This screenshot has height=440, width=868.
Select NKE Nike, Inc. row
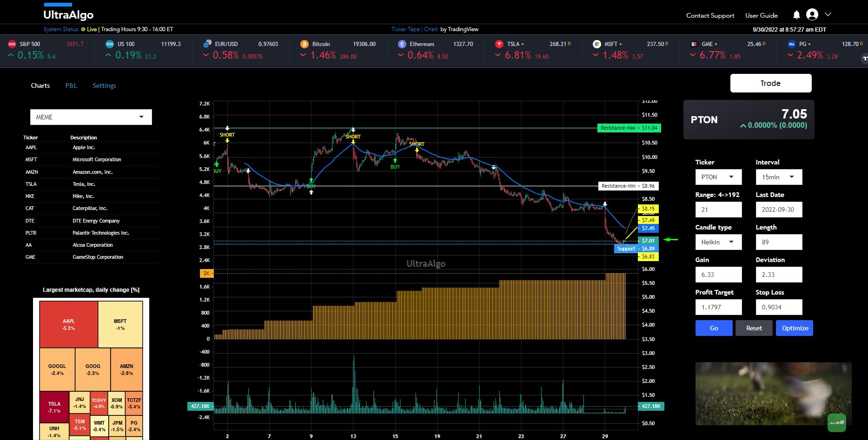click(x=91, y=197)
